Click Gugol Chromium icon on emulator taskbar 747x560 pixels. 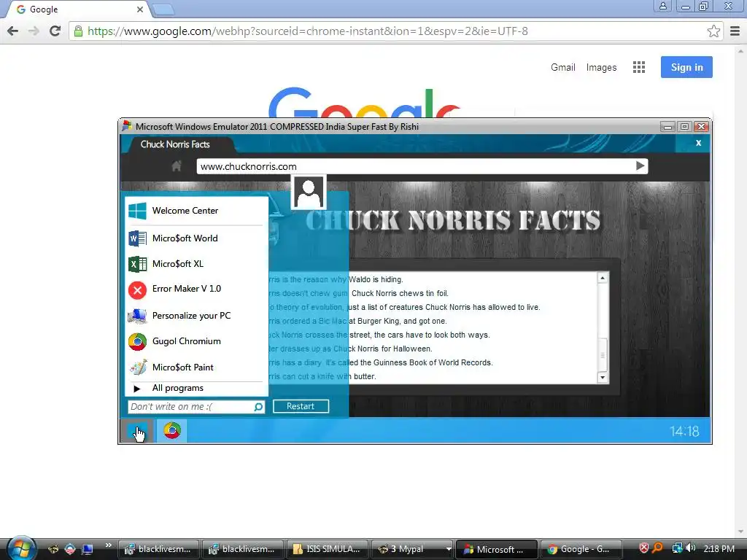(172, 431)
